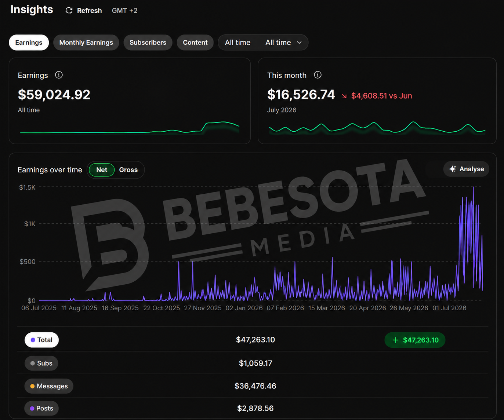The image size is (504, 420).
Task: Click the 15 Mar 2026 axis label
Action: [327, 308]
